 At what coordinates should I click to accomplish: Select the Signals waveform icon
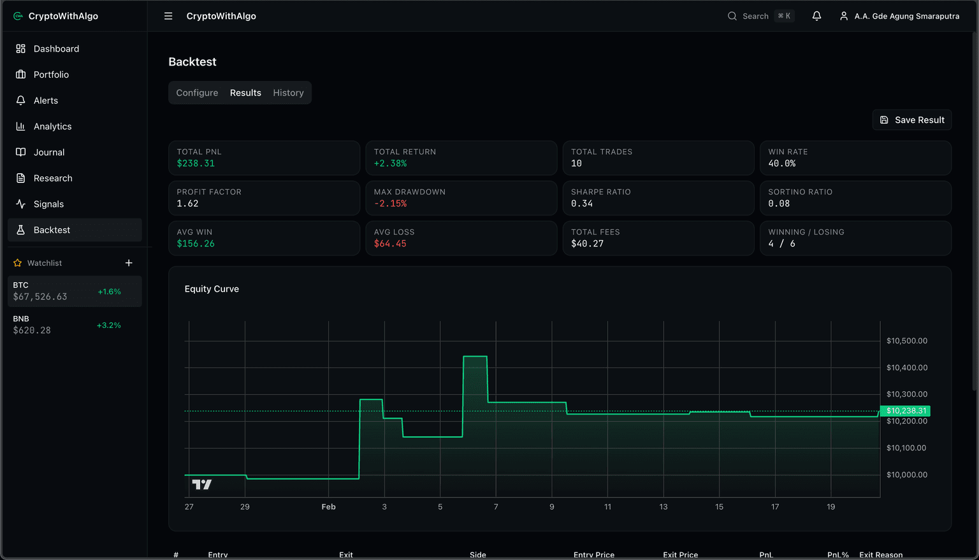(20, 204)
